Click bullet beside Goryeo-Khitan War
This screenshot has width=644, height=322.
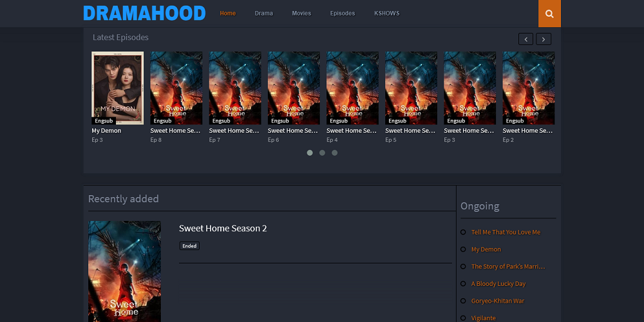pyautogui.click(x=463, y=301)
